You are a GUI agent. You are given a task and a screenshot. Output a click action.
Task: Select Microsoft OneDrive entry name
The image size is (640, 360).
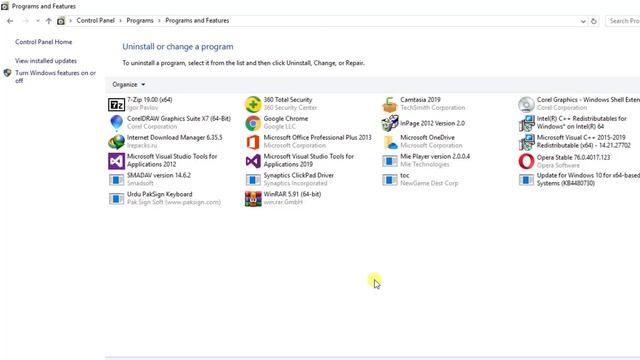(427, 137)
